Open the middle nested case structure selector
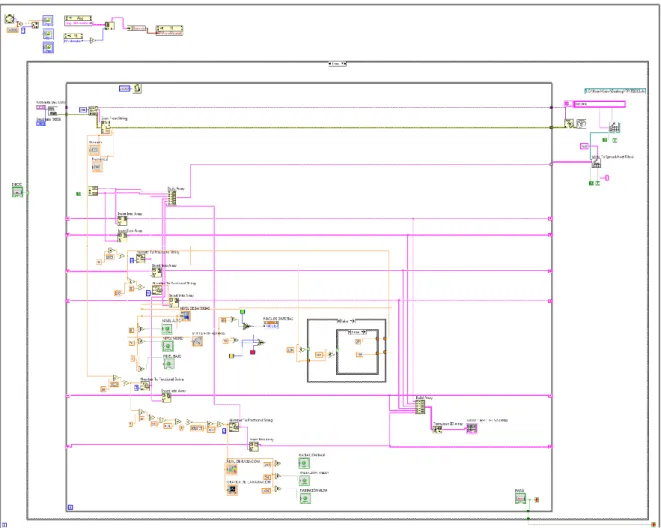Viewport: 661px width, 528px height. pos(346,322)
